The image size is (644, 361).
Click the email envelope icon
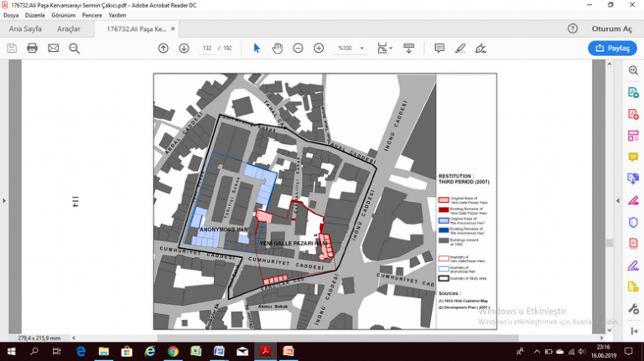(53, 48)
